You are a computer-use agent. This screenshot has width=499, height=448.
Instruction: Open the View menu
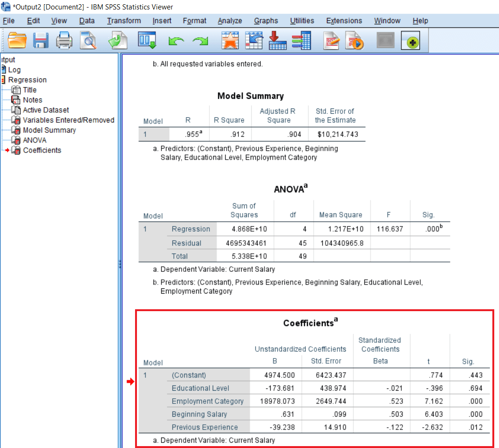coord(59,21)
